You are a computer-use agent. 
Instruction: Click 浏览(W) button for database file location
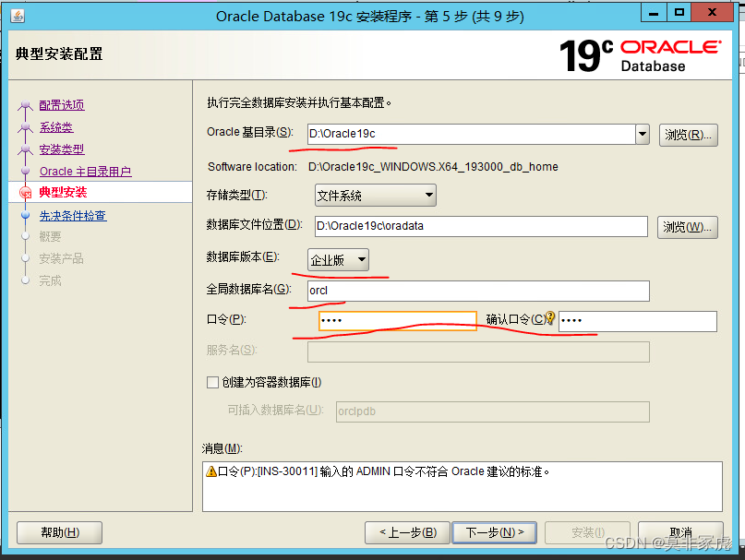point(687,227)
